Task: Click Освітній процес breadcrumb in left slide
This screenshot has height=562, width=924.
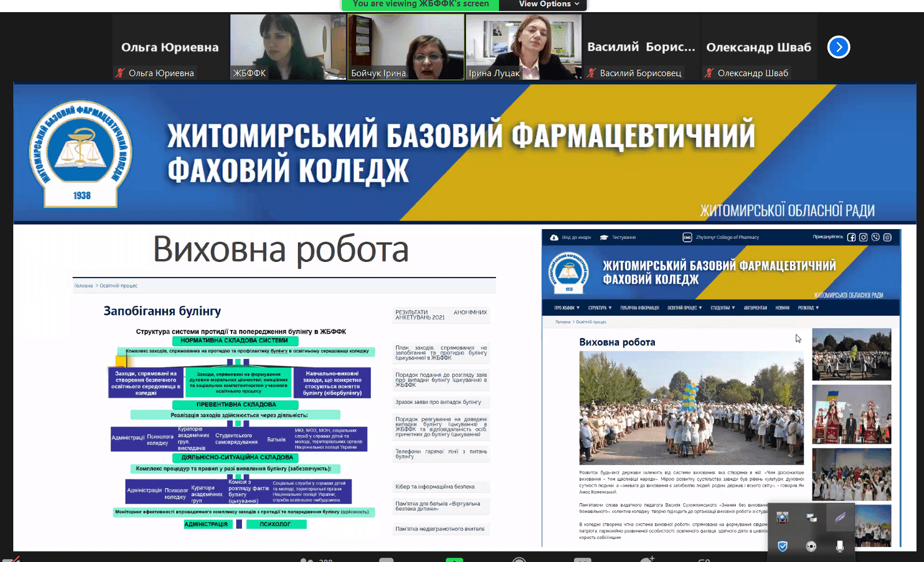Action: coord(118,286)
